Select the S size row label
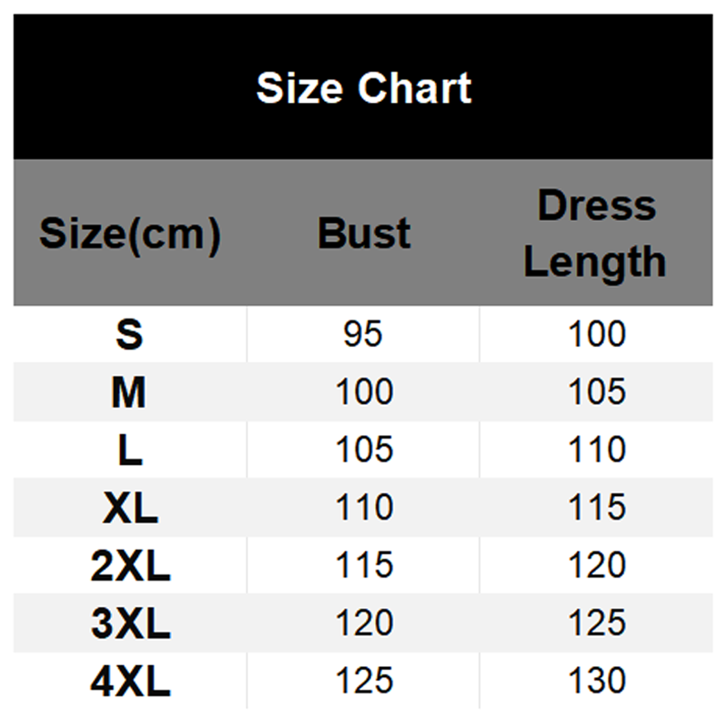This screenshot has width=728, height=728. [x=130, y=335]
